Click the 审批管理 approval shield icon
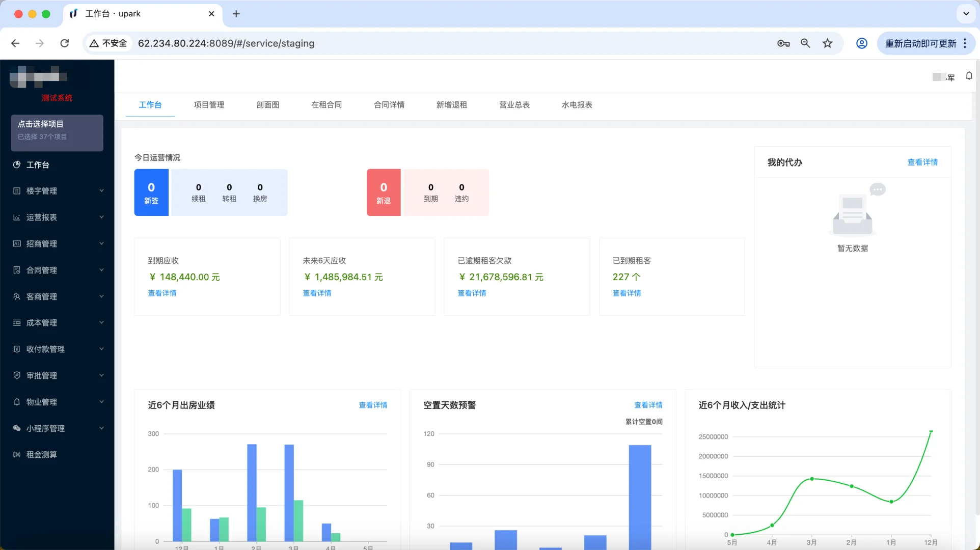Viewport: 980px width, 550px height. [17, 375]
